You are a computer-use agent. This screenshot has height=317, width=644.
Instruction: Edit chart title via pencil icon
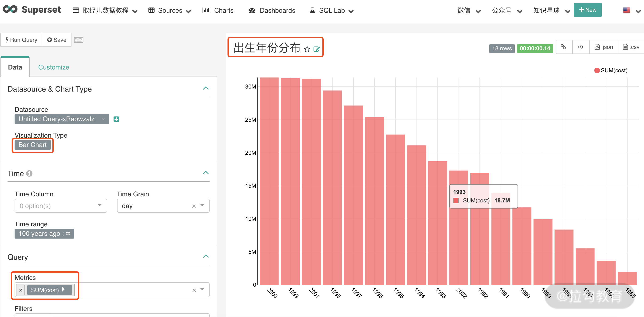click(317, 49)
